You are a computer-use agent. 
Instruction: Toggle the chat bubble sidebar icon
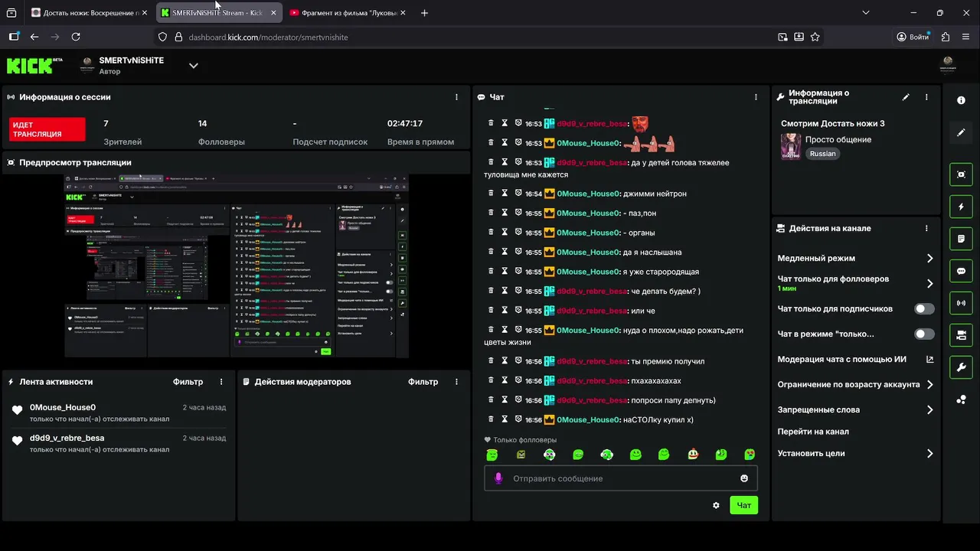coord(961,271)
